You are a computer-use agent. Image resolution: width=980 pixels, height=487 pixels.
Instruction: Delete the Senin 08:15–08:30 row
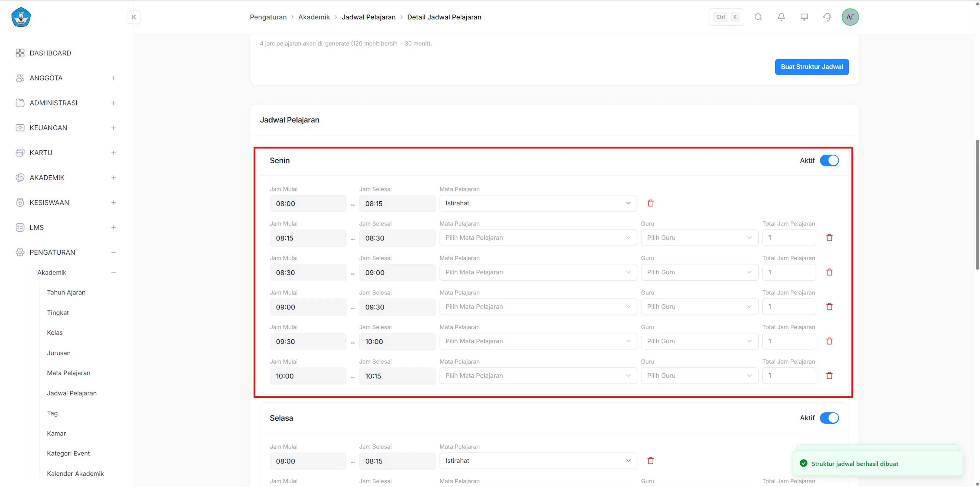tap(829, 237)
